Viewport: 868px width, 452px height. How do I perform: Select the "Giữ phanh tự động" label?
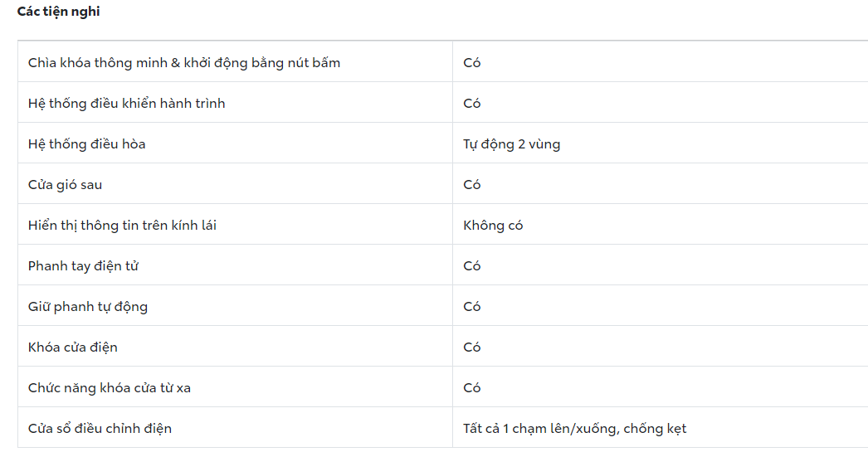click(x=88, y=307)
